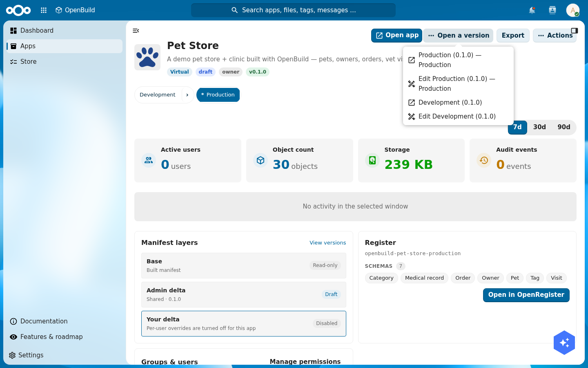Open the AI assistant sparkle button

[x=564, y=343]
